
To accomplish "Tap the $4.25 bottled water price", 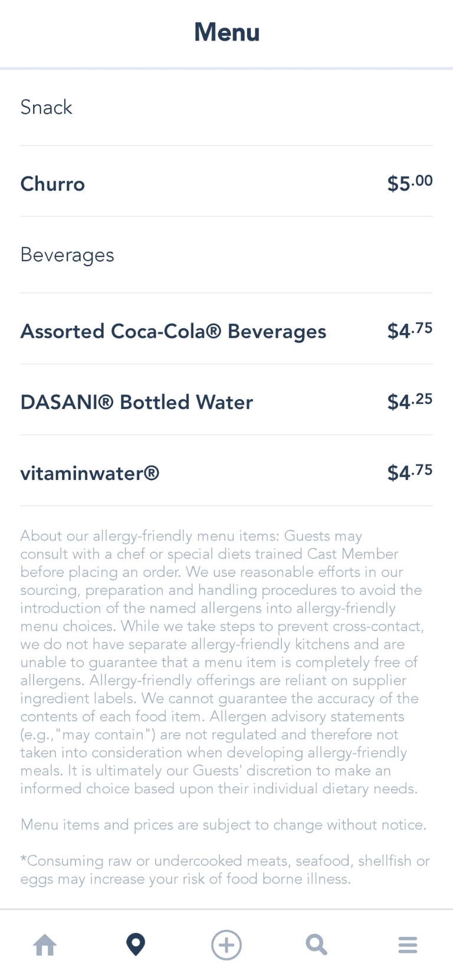I will (x=409, y=401).
